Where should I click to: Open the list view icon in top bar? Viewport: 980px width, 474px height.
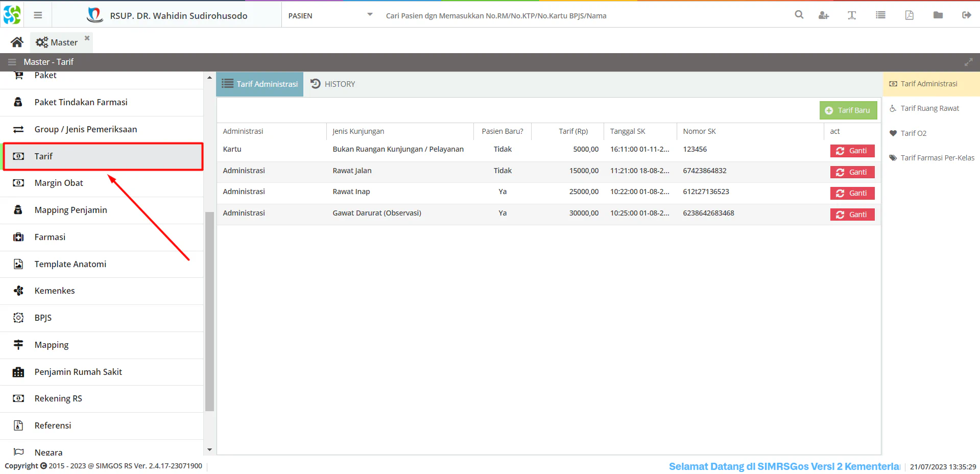pos(880,15)
